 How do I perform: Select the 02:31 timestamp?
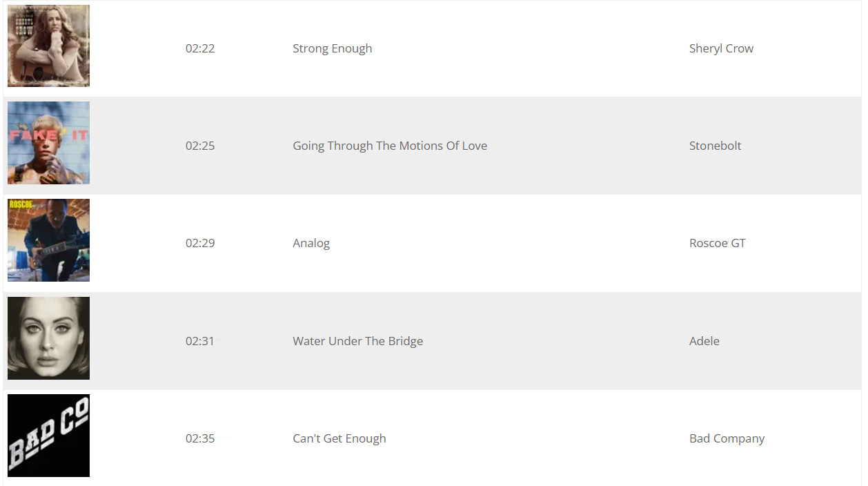(x=200, y=341)
